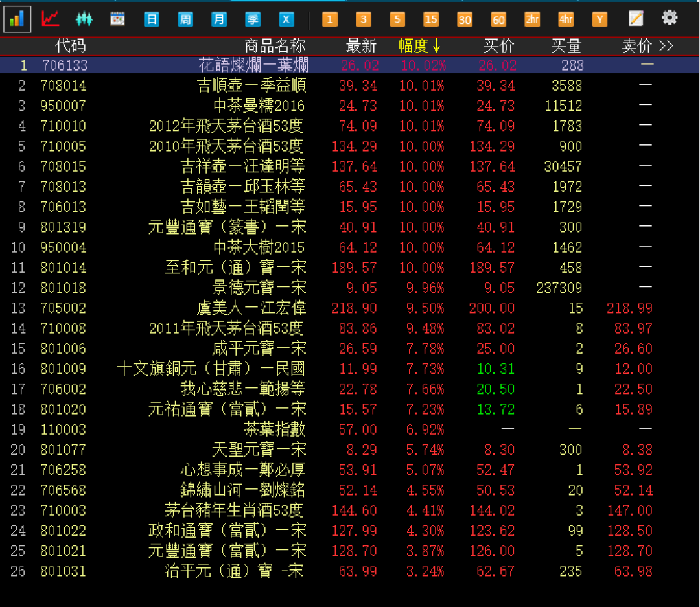Select the 吉順壺一季益順 row
700x607 pixels.
349,86
